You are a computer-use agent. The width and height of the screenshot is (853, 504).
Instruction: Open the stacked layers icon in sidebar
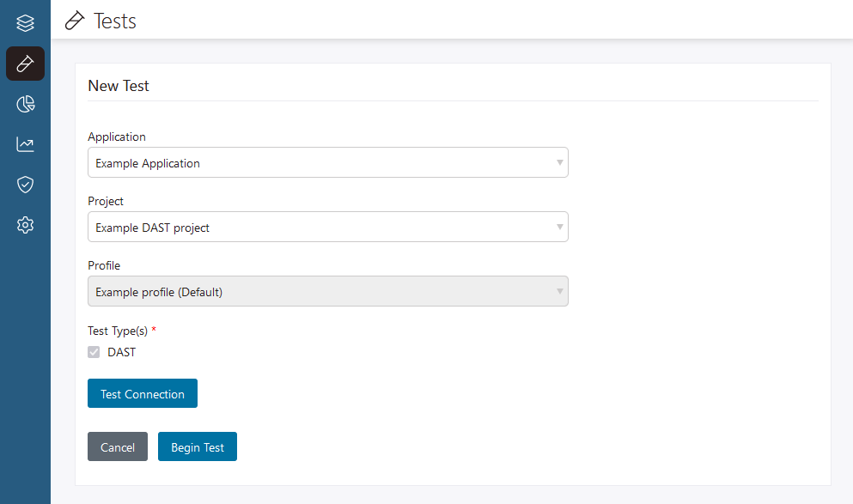[25, 23]
